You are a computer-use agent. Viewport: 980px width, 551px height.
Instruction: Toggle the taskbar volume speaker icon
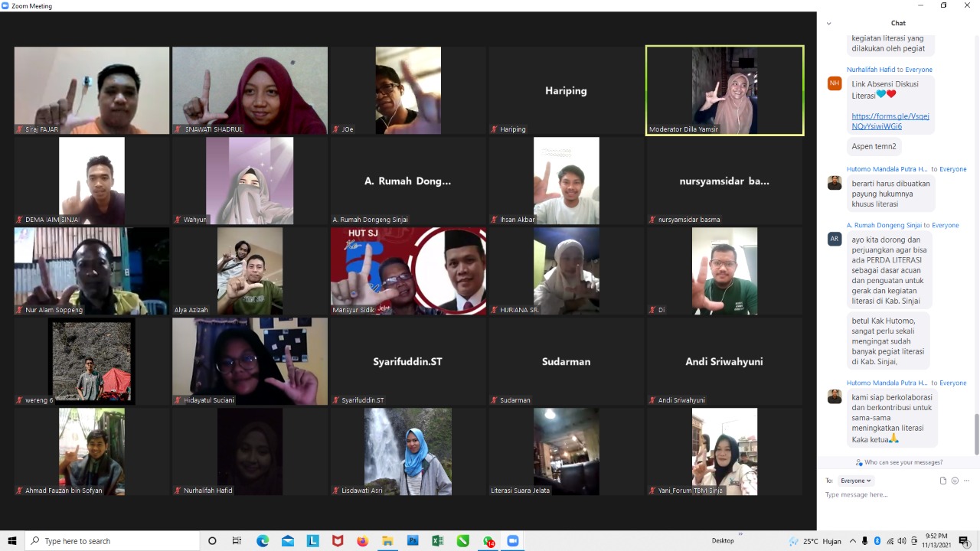(x=901, y=541)
